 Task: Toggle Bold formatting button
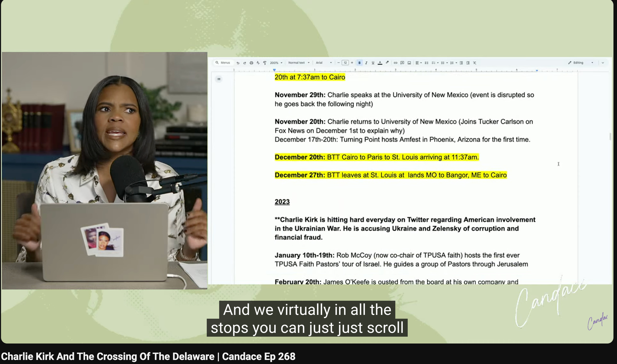tap(359, 63)
